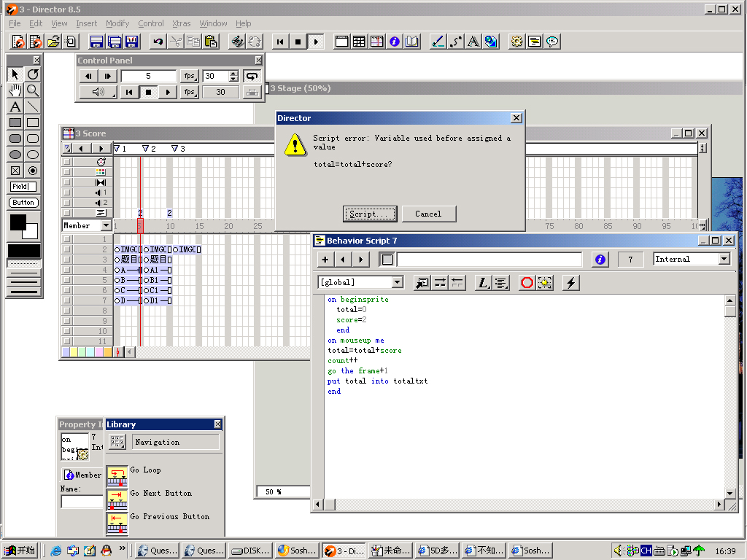This screenshot has height=560, width=747.
Task: Open the Property Inspector toolbar icon
Action: (x=395, y=42)
